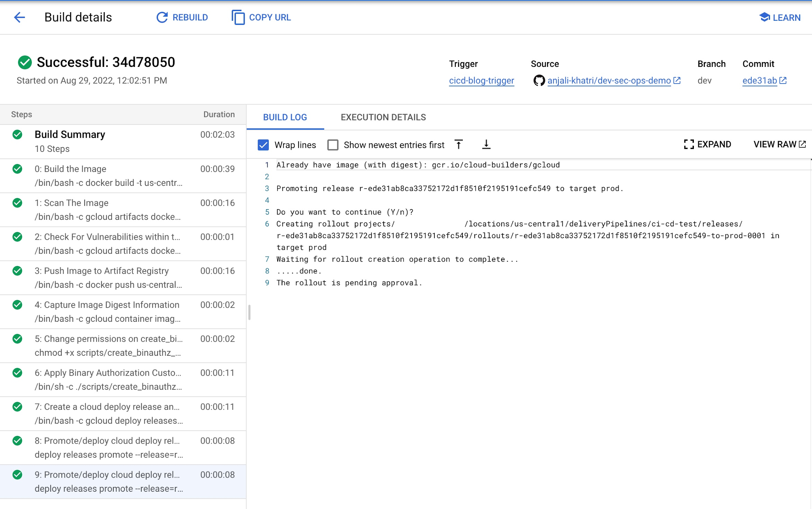The image size is (812, 509).
Task: Select step 5: Change permissions on create_bi...
Action: click(123, 346)
